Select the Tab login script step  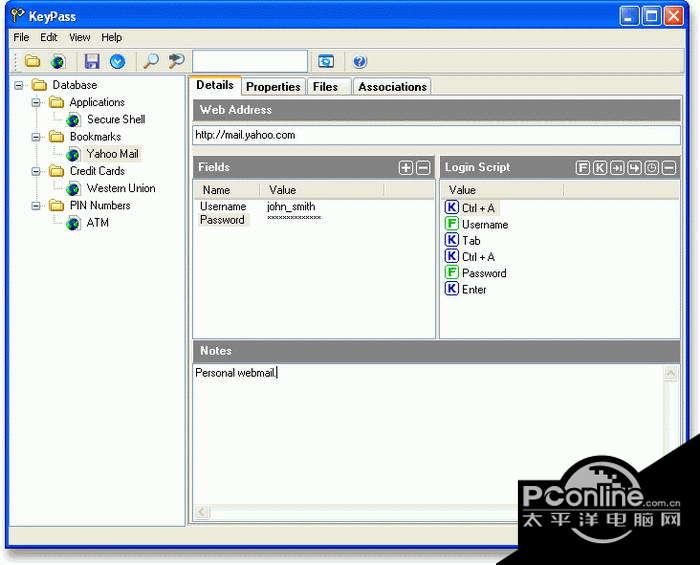(x=463, y=241)
